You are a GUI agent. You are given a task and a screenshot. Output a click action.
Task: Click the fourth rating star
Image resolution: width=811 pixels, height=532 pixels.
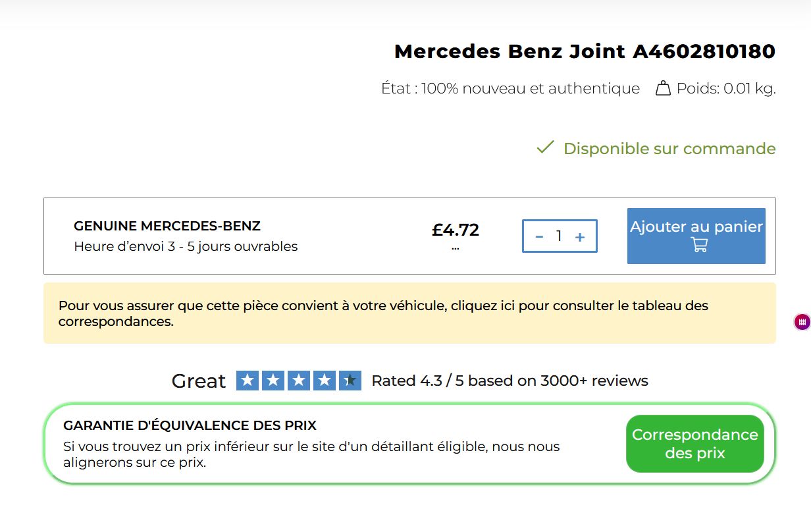(x=325, y=381)
